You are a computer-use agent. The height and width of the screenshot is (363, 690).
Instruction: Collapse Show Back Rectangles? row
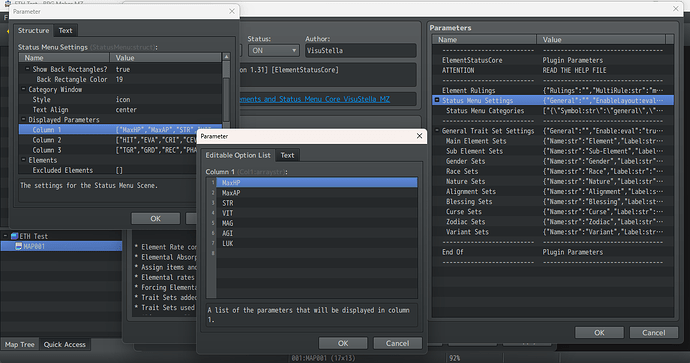pyautogui.click(x=27, y=69)
